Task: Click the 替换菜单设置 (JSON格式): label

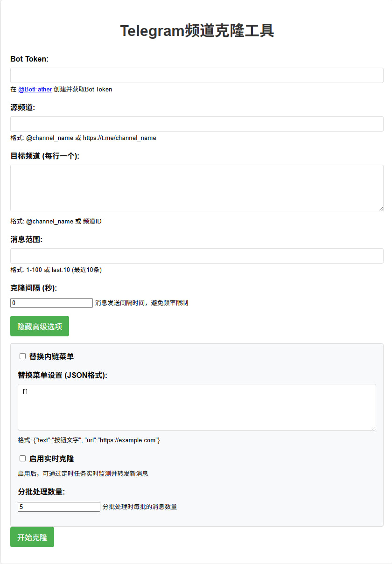Action: pos(63,375)
